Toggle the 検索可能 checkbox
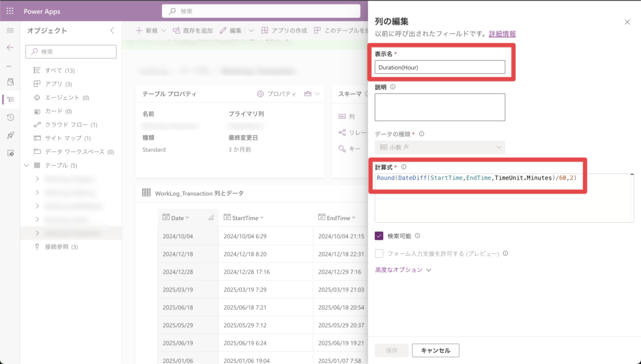This screenshot has width=641, height=364. (x=379, y=236)
